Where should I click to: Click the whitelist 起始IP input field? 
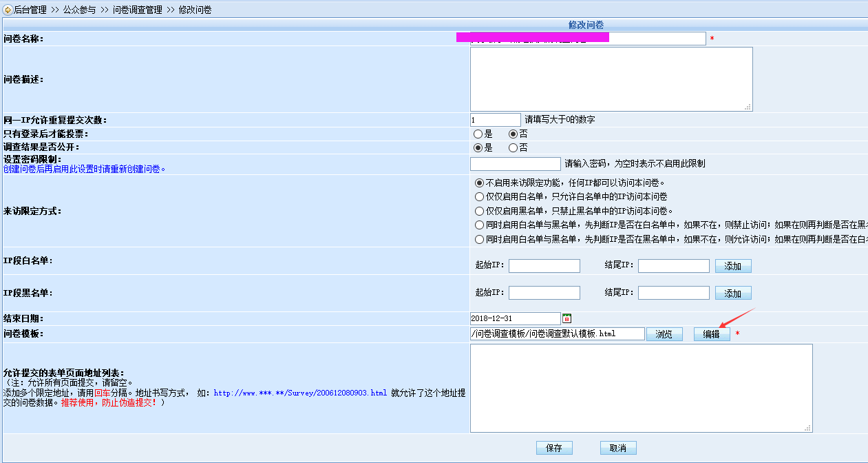pyautogui.click(x=544, y=266)
